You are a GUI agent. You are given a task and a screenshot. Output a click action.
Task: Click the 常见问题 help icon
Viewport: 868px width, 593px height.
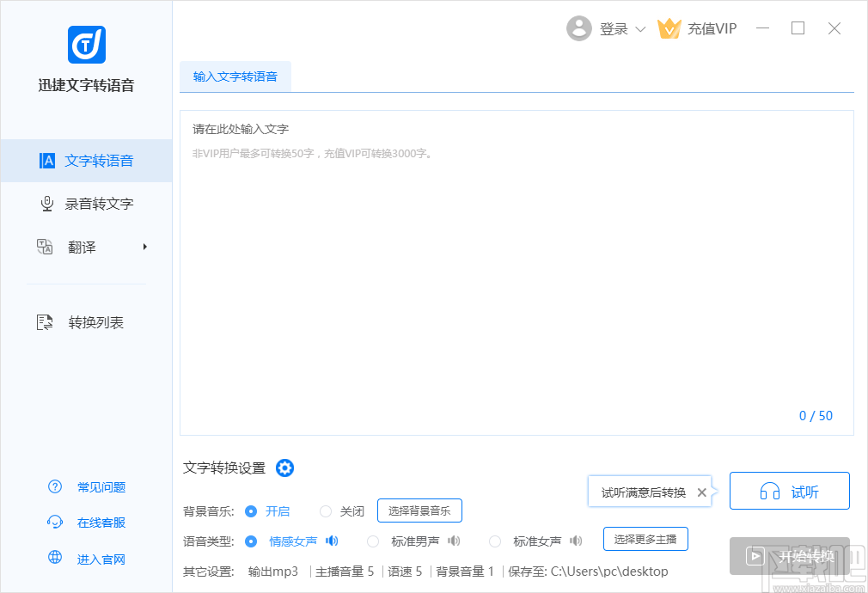[54, 486]
